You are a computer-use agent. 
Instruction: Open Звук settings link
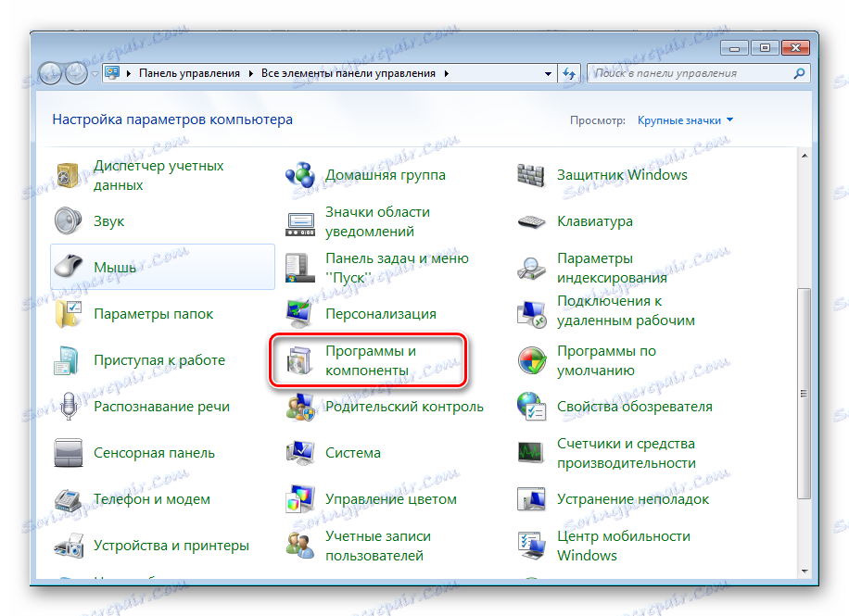tap(108, 220)
